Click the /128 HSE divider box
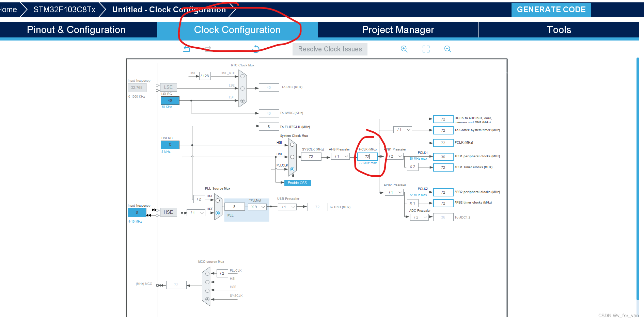The image size is (644, 321). (205, 76)
